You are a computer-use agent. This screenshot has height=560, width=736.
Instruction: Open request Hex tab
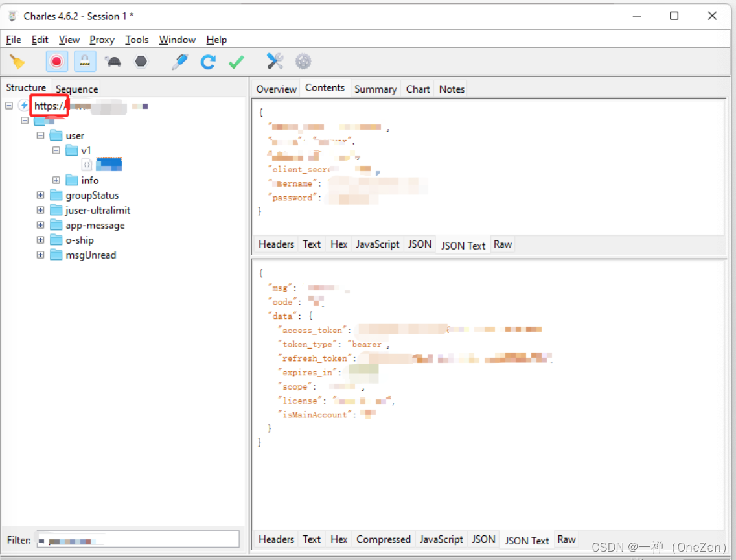[338, 244]
